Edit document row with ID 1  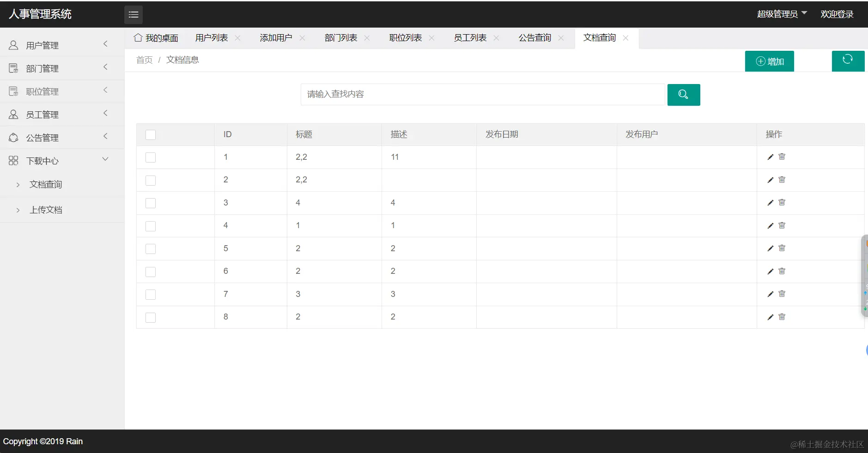(x=770, y=157)
